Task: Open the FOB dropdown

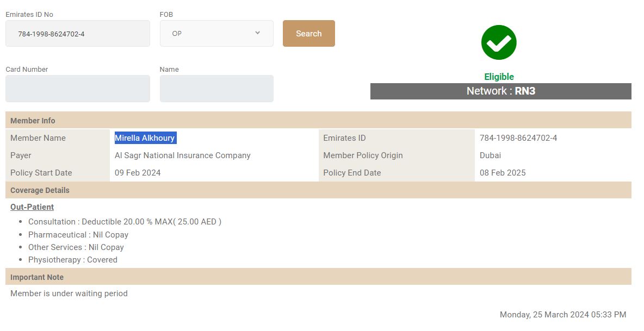Action: (x=216, y=34)
